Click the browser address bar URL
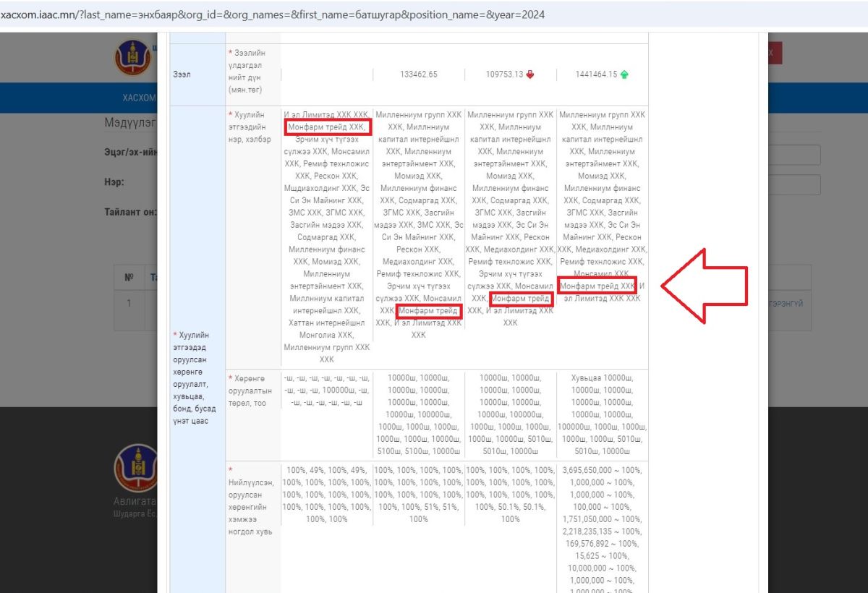The width and height of the screenshot is (868, 593). point(273,14)
